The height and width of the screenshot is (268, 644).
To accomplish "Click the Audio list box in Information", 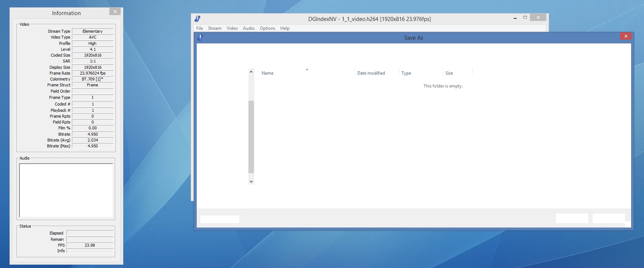I will pos(66,190).
